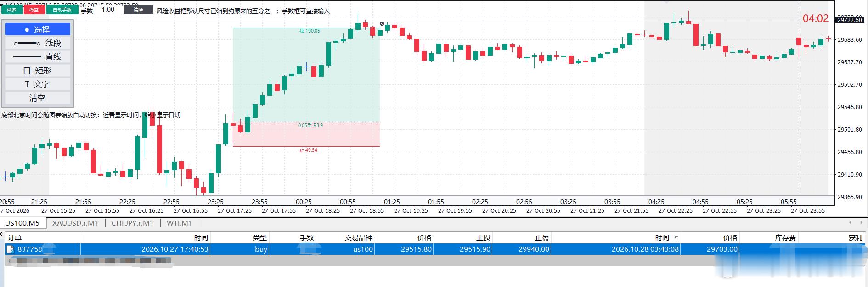This screenshot has width=868, height=287.
Task: Sort by the 交易品种 symbol column header
Action: [345, 237]
